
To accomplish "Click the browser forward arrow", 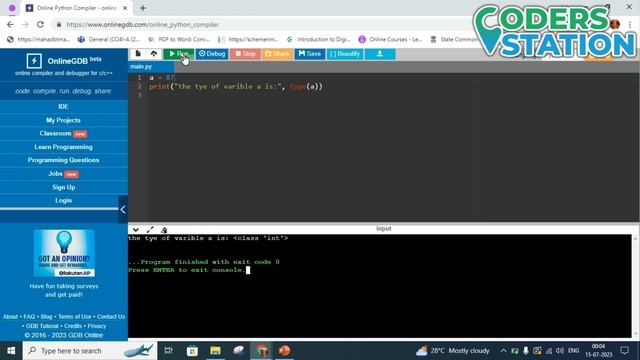I will click(x=25, y=24).
